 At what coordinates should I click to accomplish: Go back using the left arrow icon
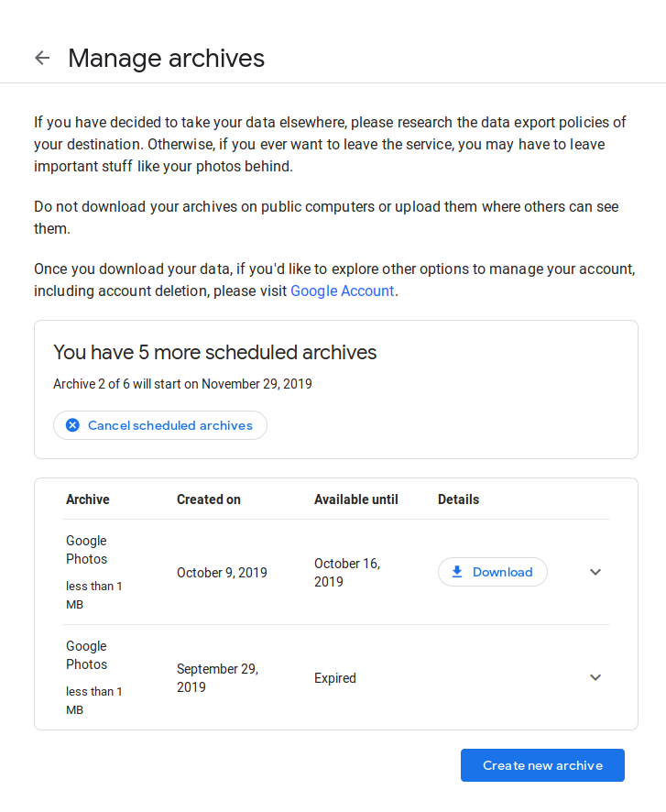click(x=42, y=58)
